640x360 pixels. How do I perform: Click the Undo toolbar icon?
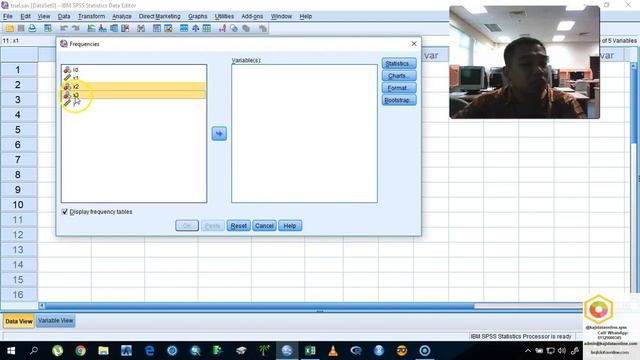[64, 28]
